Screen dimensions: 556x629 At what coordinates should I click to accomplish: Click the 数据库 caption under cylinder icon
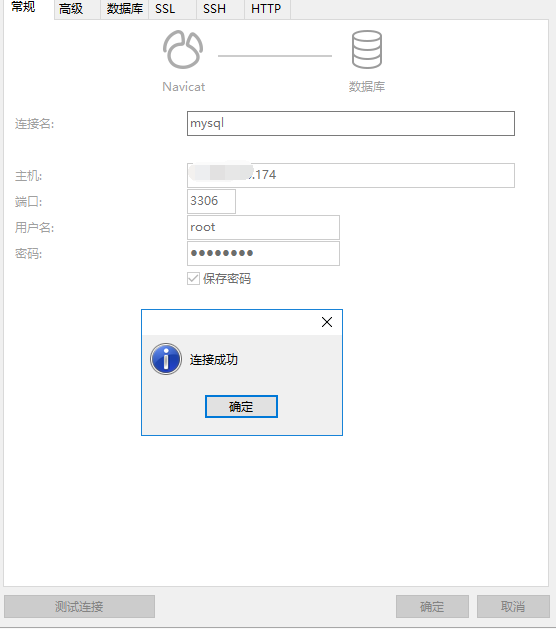367,87
